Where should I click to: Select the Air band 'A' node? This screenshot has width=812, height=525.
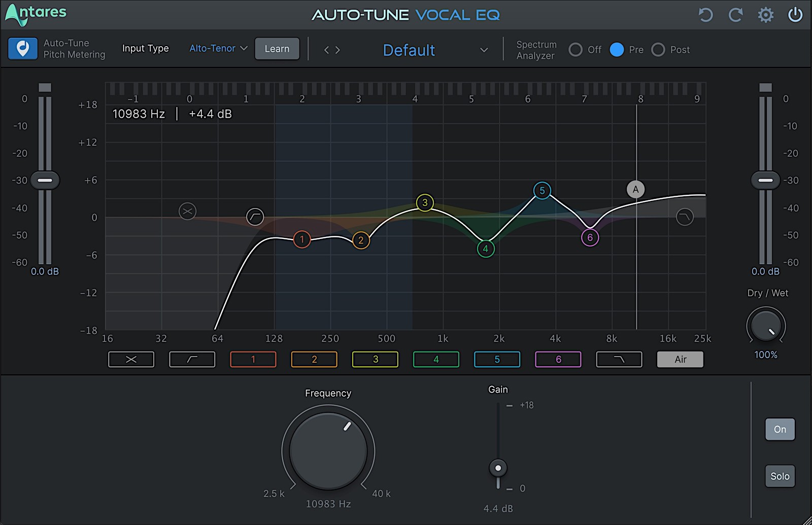point(635,190)
